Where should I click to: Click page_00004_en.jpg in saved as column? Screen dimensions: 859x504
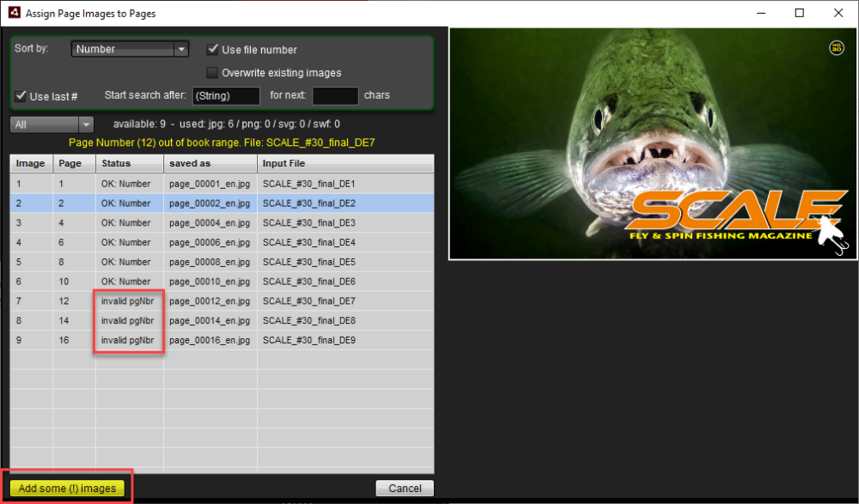(x=210, y=223)
